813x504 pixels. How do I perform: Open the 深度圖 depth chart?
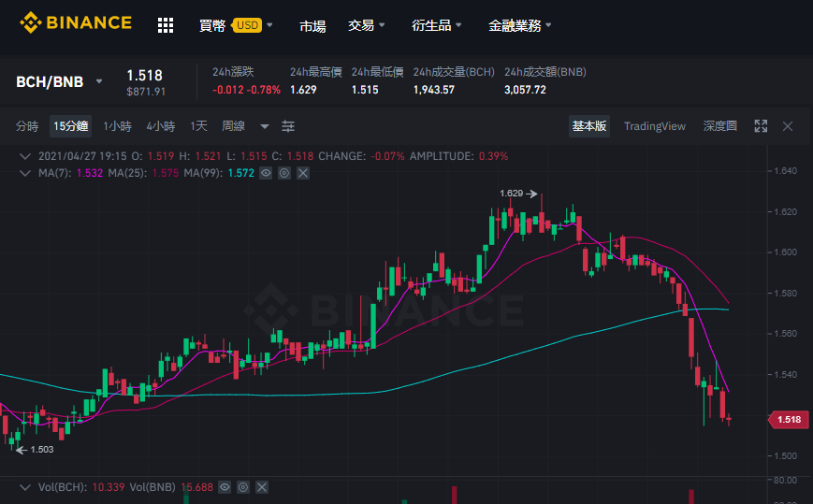pos(719,126)
